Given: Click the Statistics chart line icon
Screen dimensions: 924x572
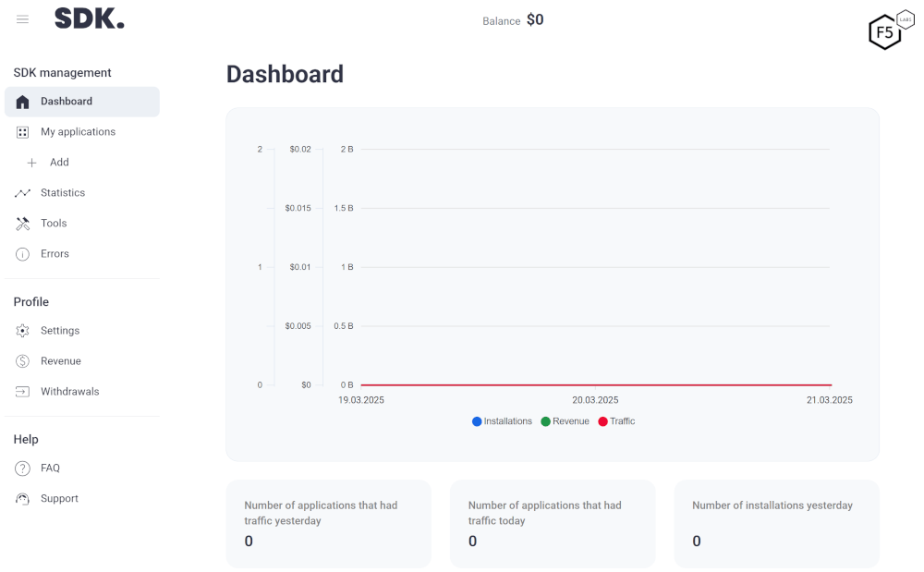Looking at the screenshot, I should click(23, 193).
